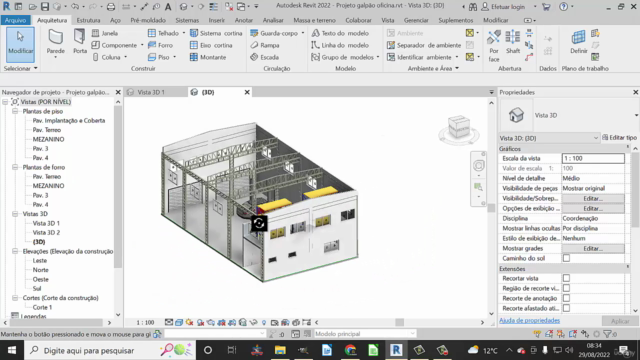Choose the Componente tool

(x=114, y=45)
